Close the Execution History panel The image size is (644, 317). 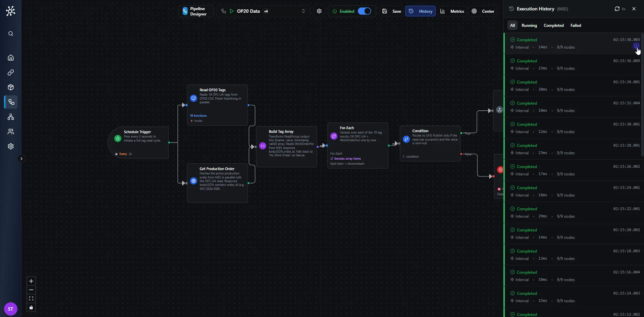(634, 9)
